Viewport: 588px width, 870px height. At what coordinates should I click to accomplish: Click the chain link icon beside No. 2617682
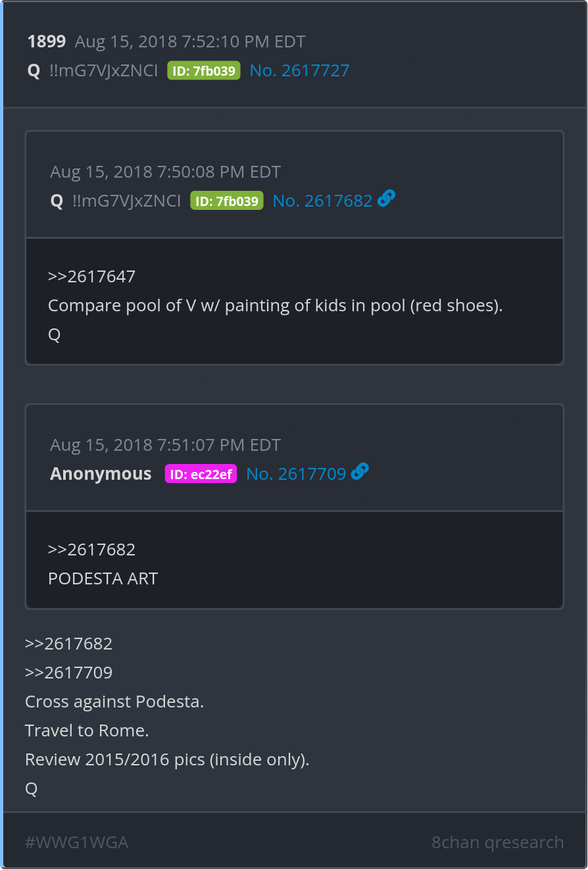387,198
